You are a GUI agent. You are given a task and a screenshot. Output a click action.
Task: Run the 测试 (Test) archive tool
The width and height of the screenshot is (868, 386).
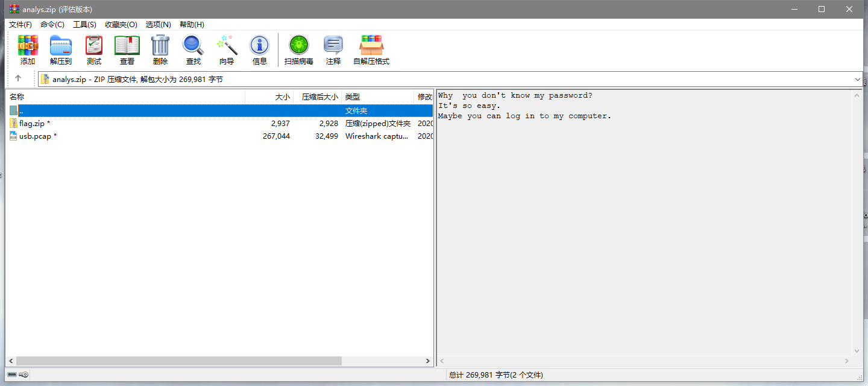pos(94,46)
